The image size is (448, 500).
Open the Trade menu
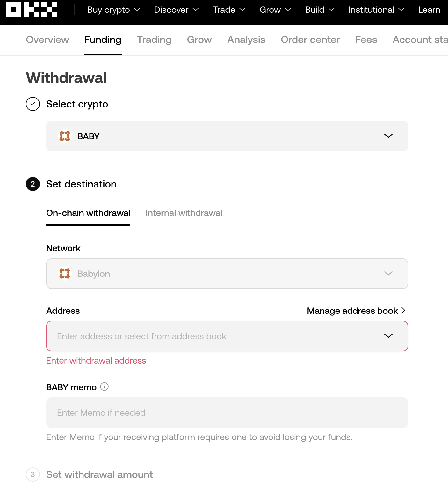coord(229,10)
